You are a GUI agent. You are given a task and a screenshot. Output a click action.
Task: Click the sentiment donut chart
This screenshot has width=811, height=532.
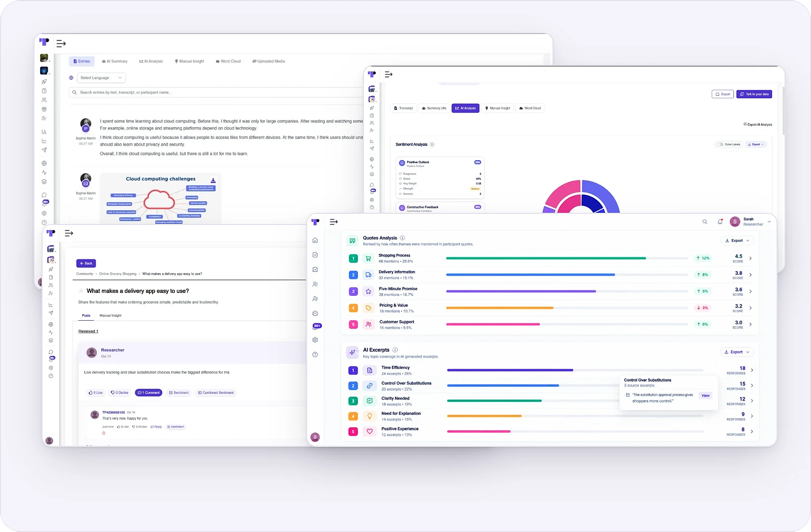pos(581,197)
